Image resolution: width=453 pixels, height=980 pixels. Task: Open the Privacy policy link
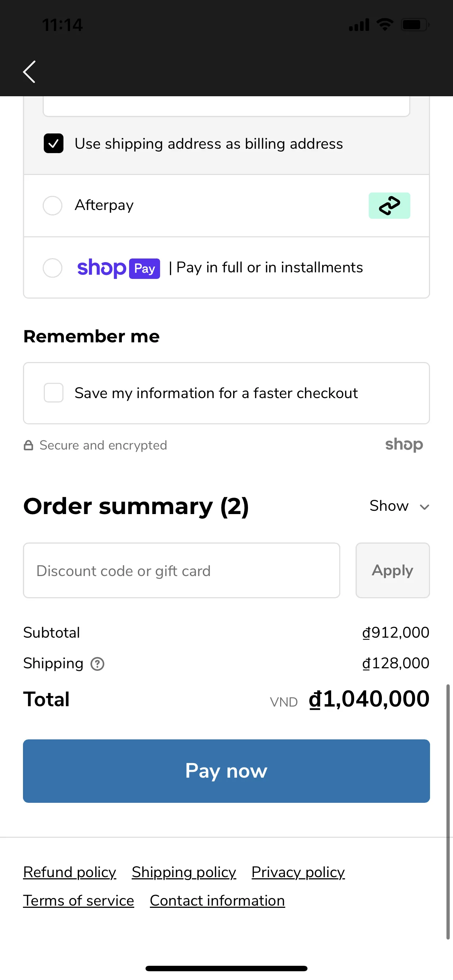pyautogui.click(x=298, y=872)
